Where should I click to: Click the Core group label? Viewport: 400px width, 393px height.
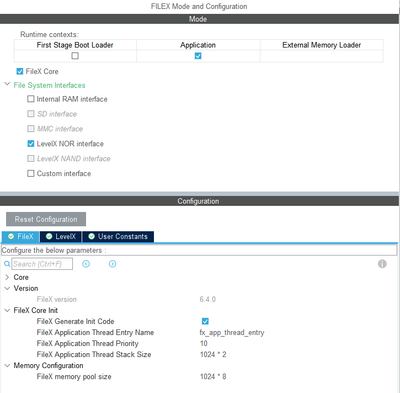pos(21,277)
